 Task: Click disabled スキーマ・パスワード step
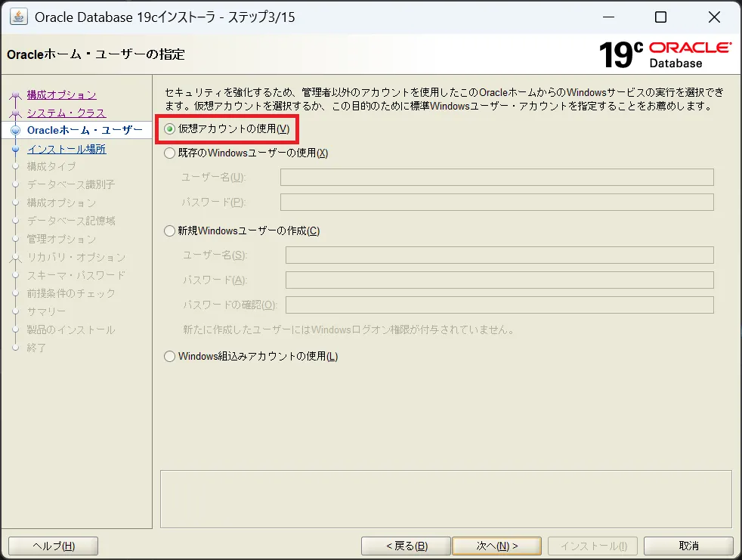[x=76, y=275]
